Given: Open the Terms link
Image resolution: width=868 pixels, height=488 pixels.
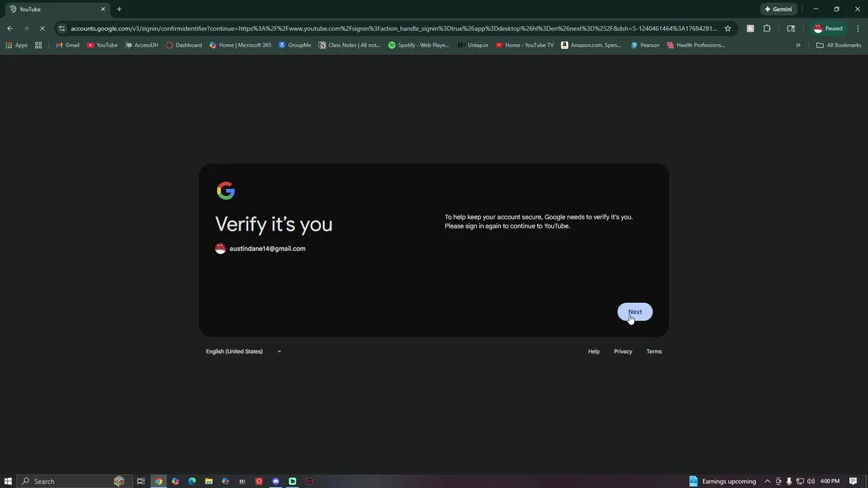Looking at the screenshot, I should coord(654,351).
